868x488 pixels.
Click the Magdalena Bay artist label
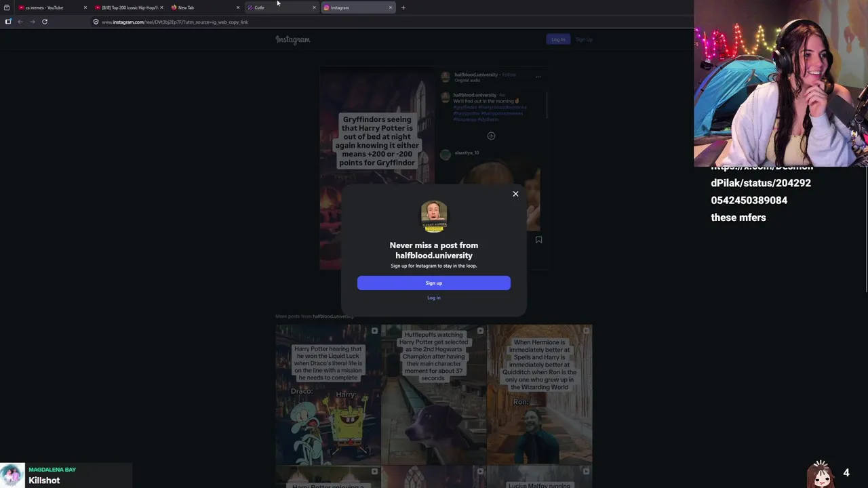tap(52, 469)
